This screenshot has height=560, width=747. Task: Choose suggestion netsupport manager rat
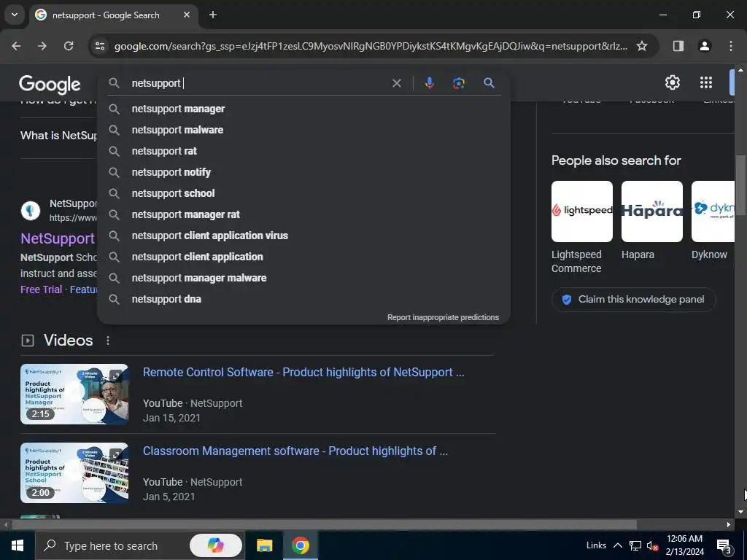point(304,214)
